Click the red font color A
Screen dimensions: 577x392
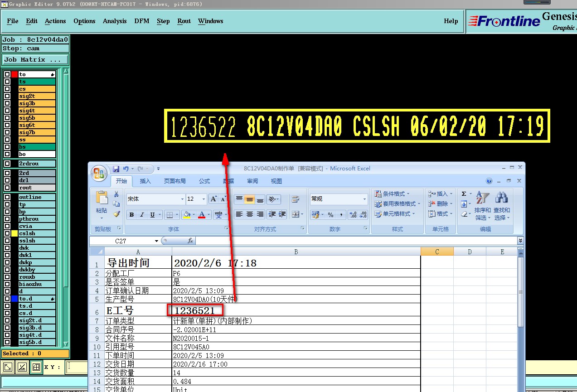click(202, 215)
